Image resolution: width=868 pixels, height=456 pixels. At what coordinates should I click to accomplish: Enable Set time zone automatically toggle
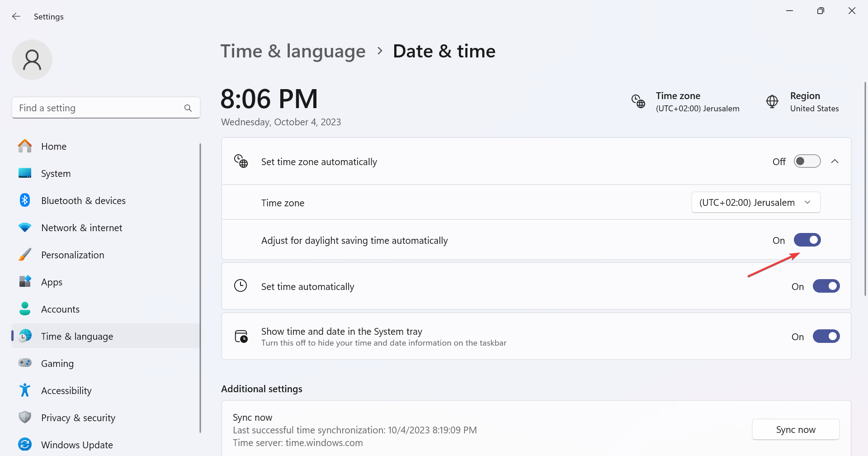click(x=807, y=161)
